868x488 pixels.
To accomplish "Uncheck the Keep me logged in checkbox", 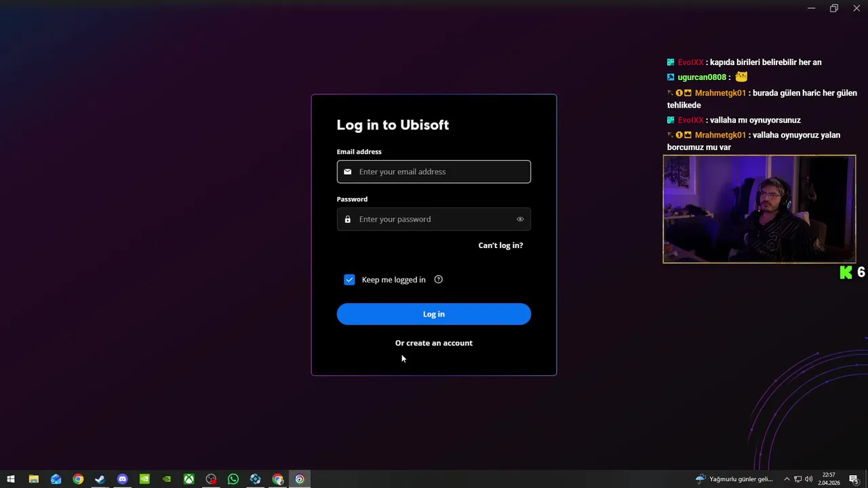I will pos(349,279).
